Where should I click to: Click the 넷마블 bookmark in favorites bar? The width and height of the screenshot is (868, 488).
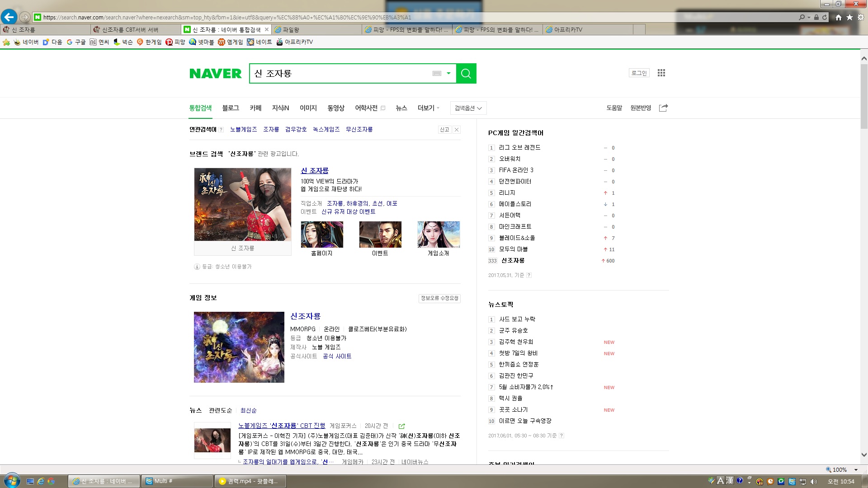coord(202,42)
